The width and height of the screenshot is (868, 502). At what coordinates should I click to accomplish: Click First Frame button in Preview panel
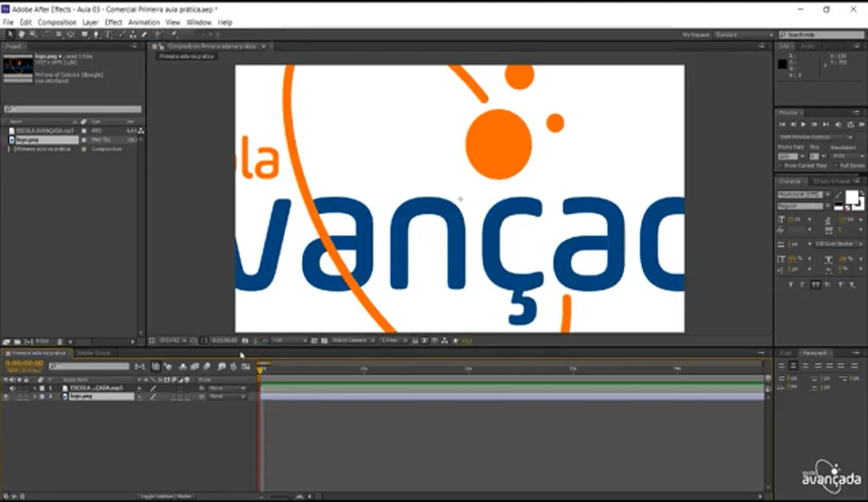coord(783,125)
